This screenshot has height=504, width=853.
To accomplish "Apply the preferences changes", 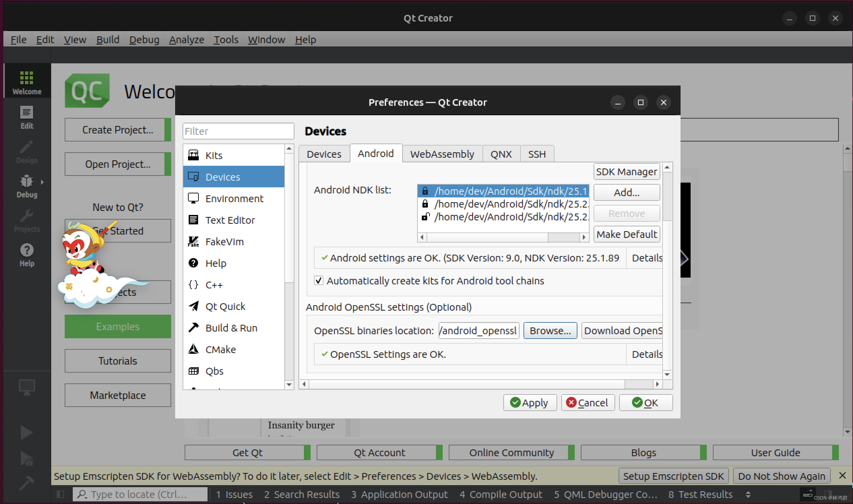I will 530,403.
